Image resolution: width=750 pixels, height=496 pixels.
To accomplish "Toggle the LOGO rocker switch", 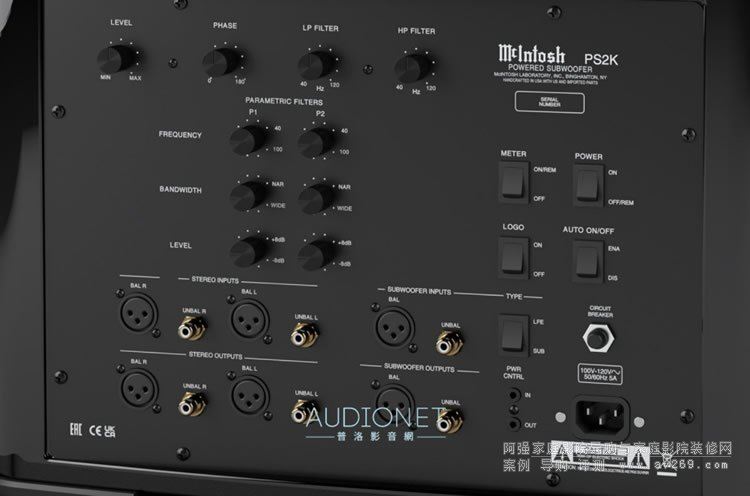I will pos(513,257).
